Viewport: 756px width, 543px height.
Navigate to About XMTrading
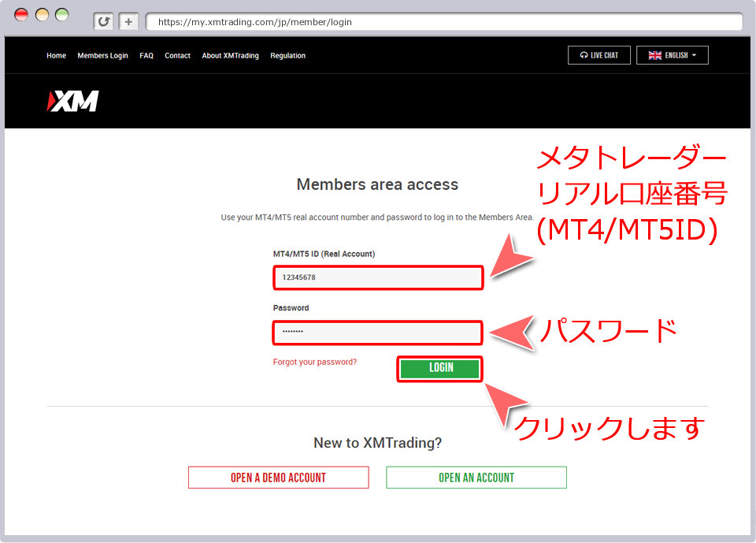230,56
